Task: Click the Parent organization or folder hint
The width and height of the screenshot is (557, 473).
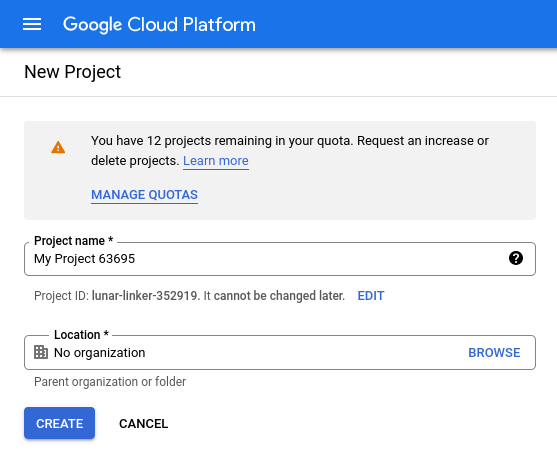Action: click(110, 382)
